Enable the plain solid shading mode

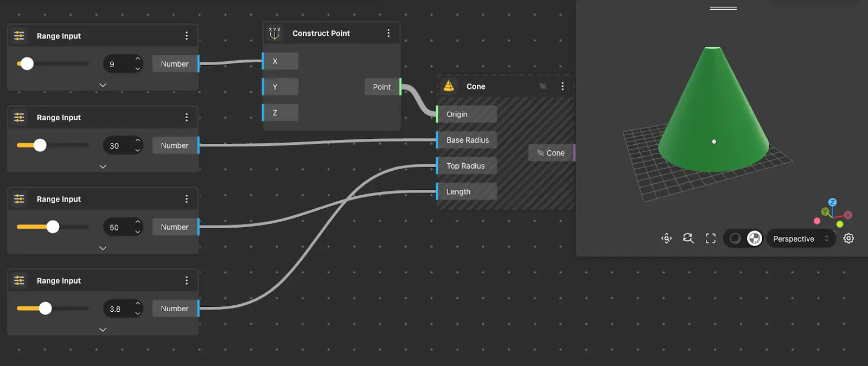pyautogui.click(x=735, y=239)
